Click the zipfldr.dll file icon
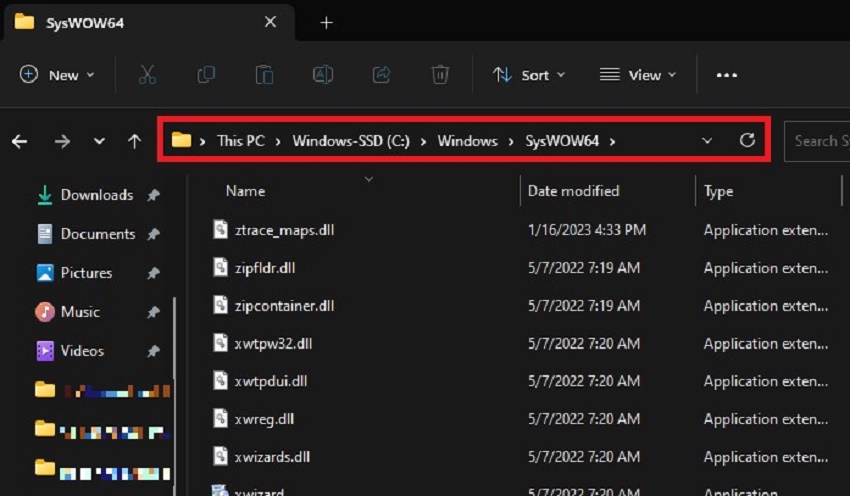The height and width of the screenshot is (496, 850). 220,267
